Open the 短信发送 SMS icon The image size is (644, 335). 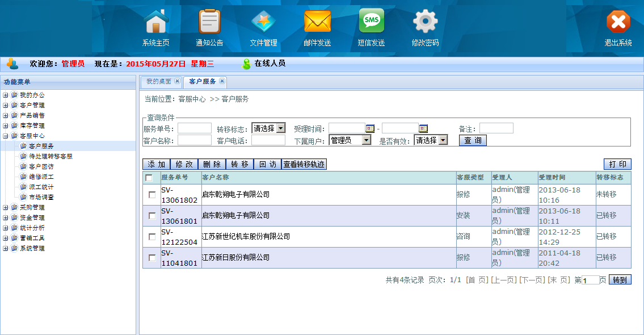(371, 23)
